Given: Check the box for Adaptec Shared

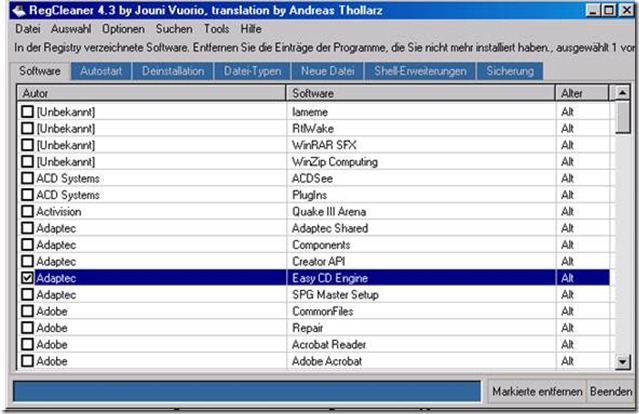Looking at the screenshot, I should point(27,228).
